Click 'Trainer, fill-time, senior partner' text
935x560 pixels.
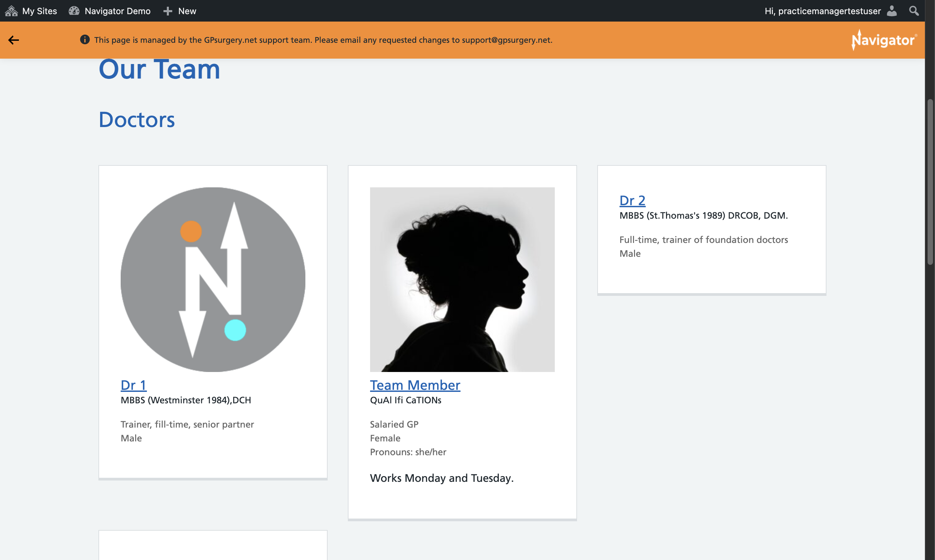tap(187, 425)
